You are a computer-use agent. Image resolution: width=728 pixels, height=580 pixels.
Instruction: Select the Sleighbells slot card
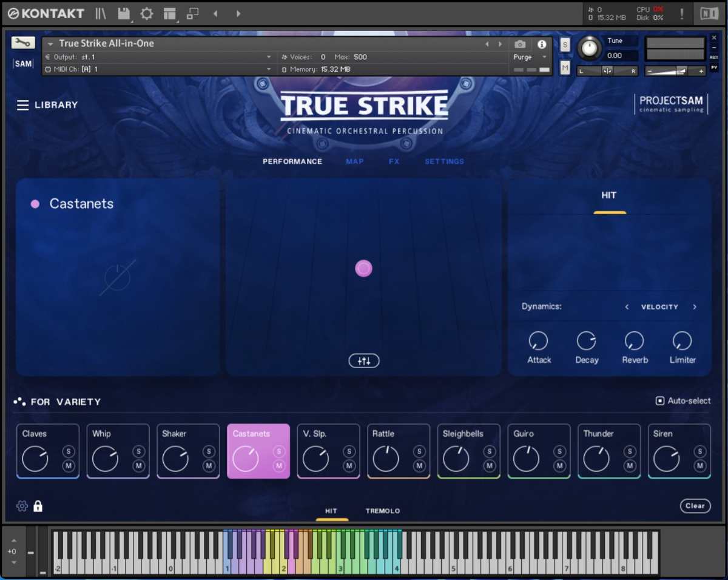(469, 451)
